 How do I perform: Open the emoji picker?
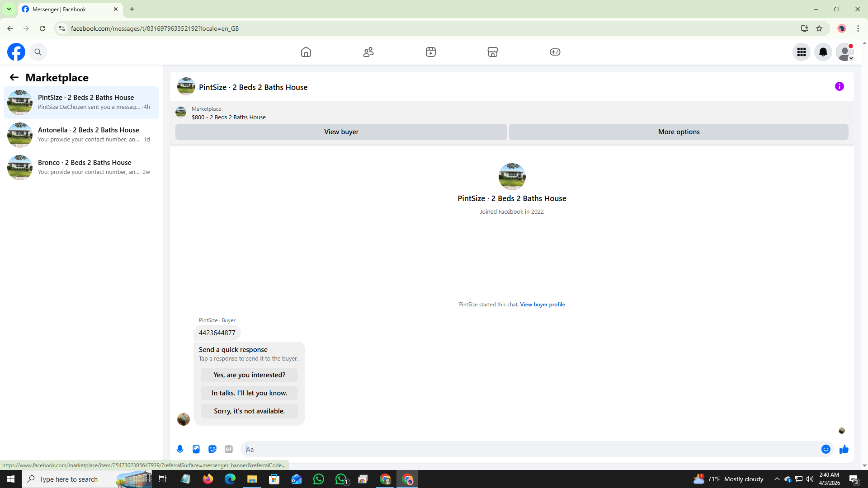826,449
